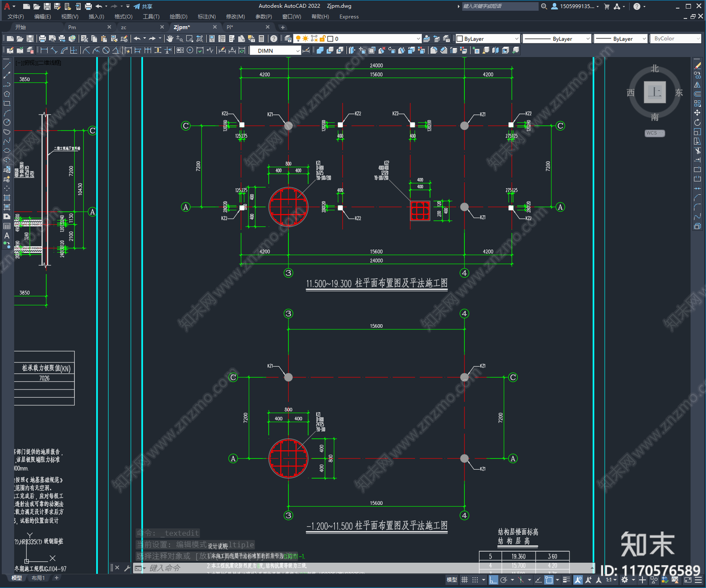Click the new drawing tab plus button
Image resolution: width=706 pixels, height=588 pixels.
coord(283,27)
